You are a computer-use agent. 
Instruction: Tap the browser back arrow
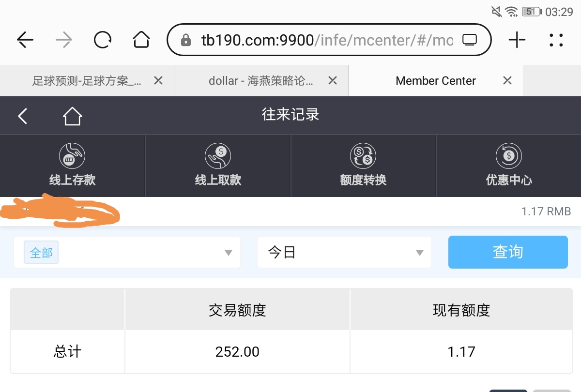[25, 40]
